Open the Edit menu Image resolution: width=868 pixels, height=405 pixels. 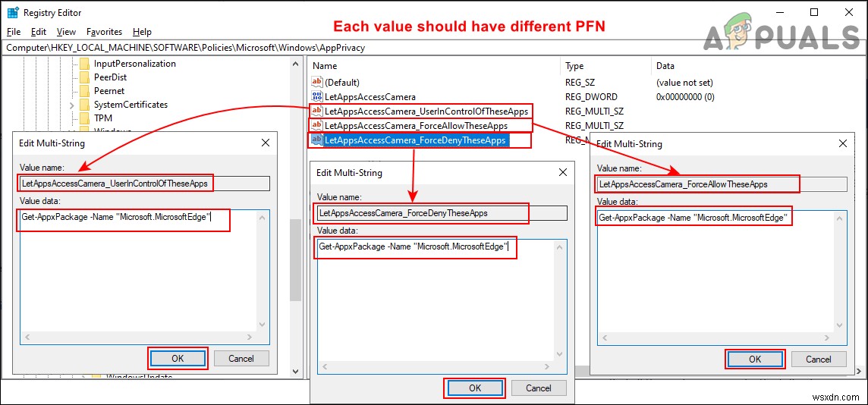[x=39, y=32]
